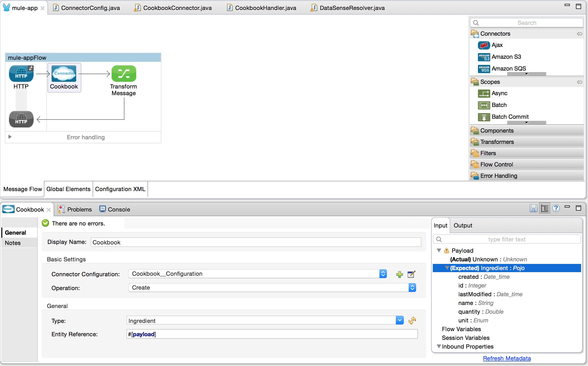The height and width of the screenshot is (366, 588).
Task: Click the refresh types icon beside Type
Action: pyautogui.click(x=412, y=321)
